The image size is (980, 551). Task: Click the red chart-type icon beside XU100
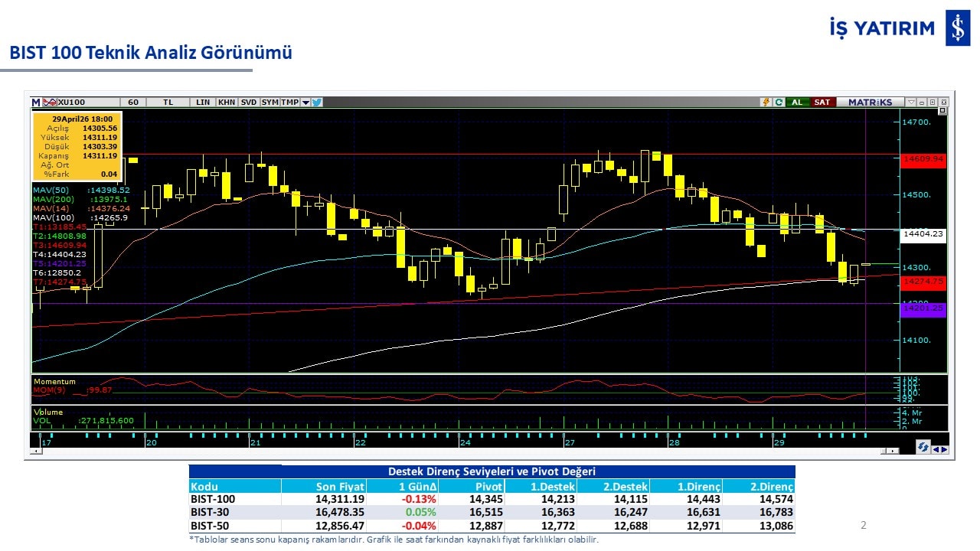pos(49,102)
